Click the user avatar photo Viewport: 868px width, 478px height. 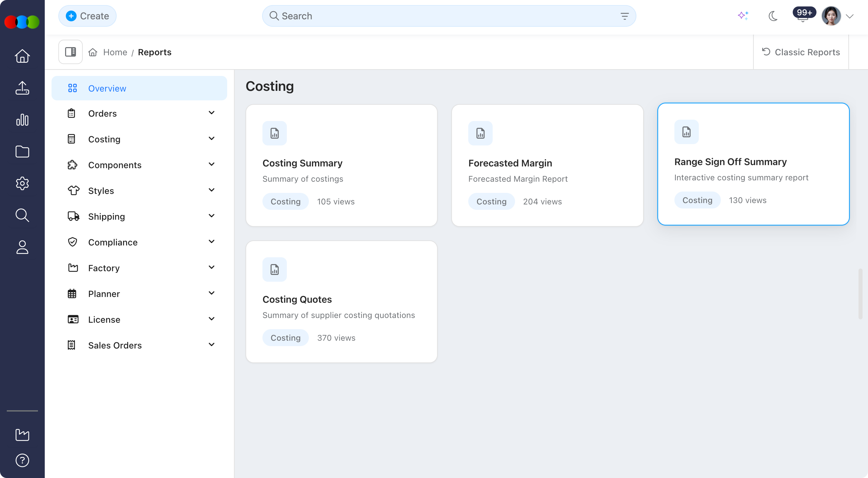click(x=831, y=16)
